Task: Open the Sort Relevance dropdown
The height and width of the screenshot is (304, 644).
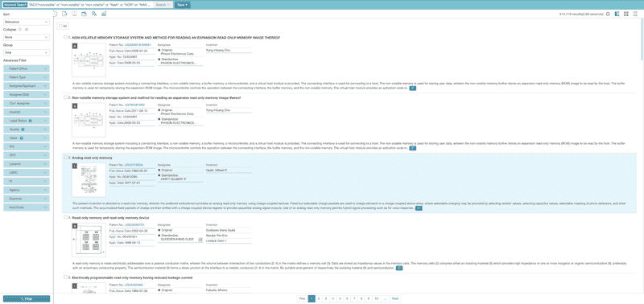Action: click(x=27, y=22)
